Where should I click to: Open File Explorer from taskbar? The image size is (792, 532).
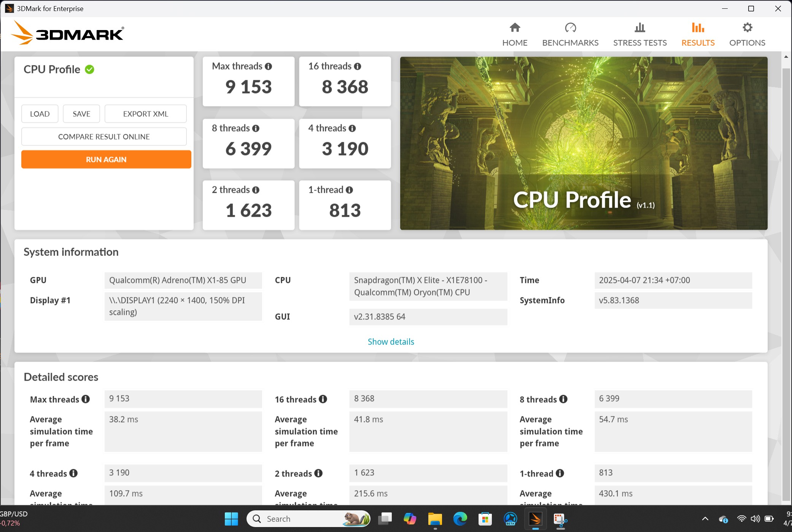click(435, 519)
